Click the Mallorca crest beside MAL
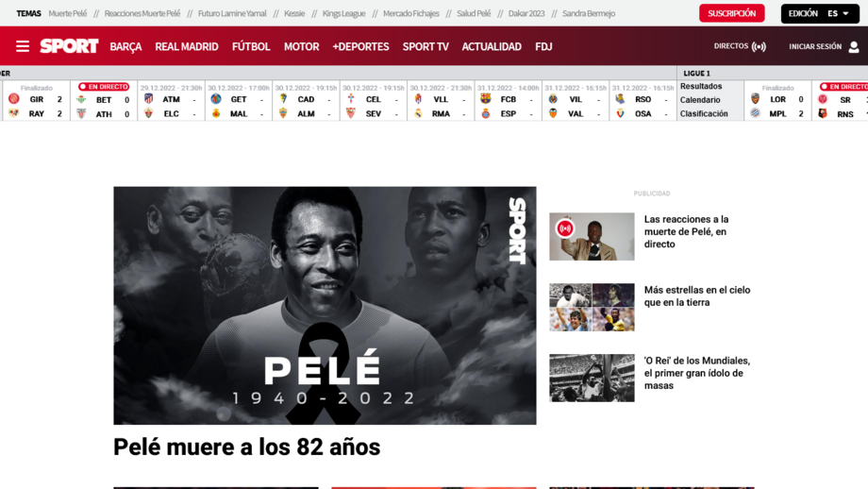 pos(216,113)
